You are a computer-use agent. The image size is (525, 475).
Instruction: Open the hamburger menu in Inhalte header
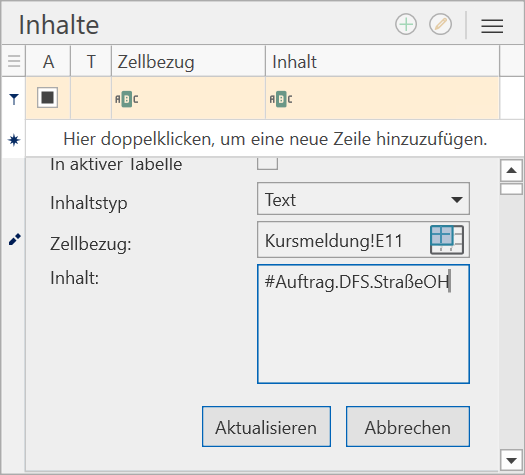tap(492, 25)
